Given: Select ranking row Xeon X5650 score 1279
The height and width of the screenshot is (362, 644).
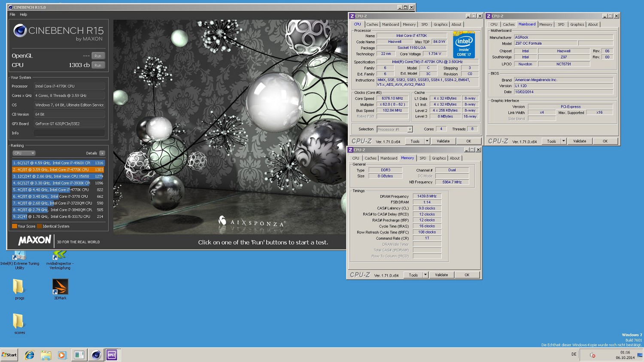Looking at the screenshot, I should (x=58, y=176).
